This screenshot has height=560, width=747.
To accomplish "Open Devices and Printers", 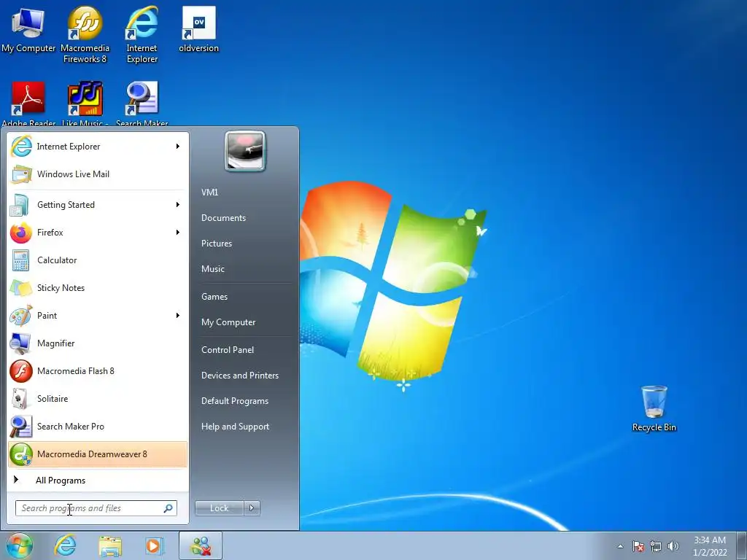I will 239,376.
